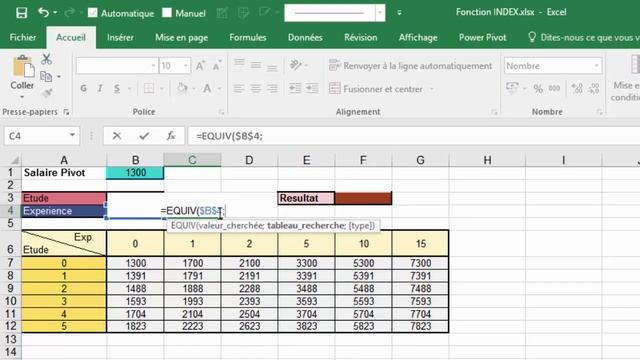Increase font size with the larger A icon
640x360 pixels.
200,66
